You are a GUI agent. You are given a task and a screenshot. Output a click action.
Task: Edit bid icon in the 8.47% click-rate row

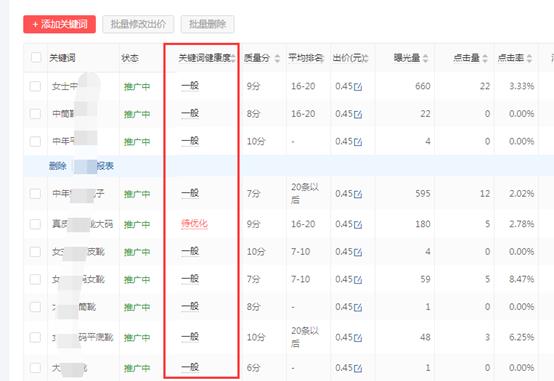[358, 280]
